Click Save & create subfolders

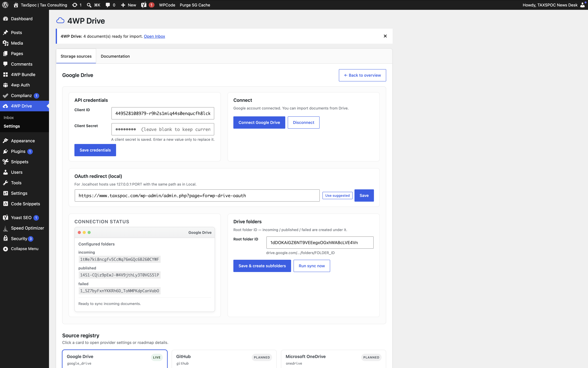262,266
